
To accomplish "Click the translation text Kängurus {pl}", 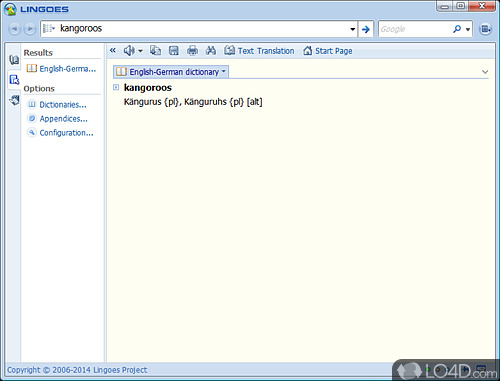I will [x=152, y=102].
